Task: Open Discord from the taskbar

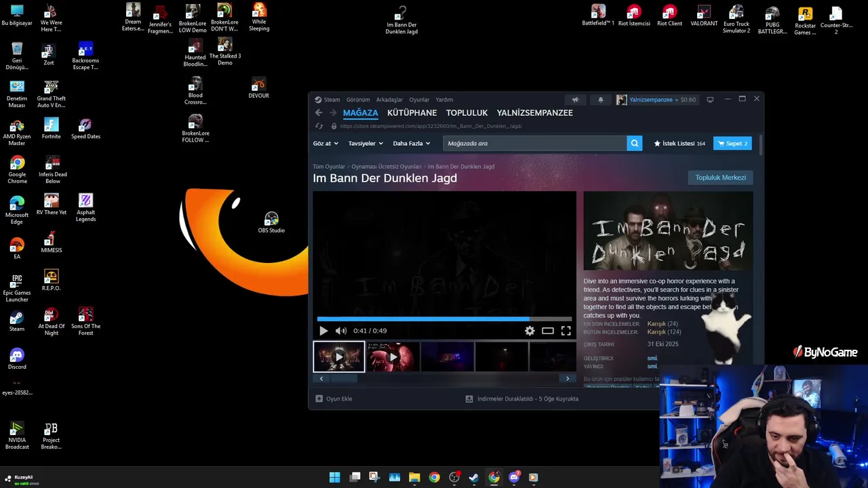Action: (x=514, y=477)
